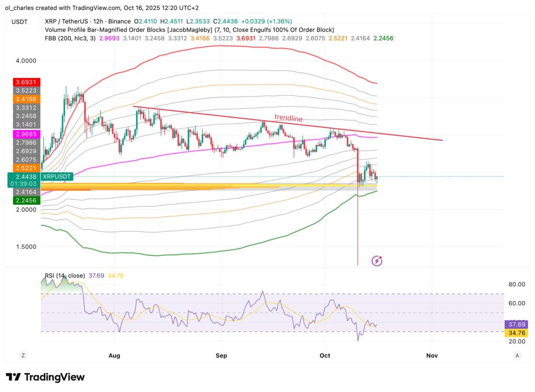Click the XRPUSDT symbol badge on the chart
The image size is (535, 392).
[x=56, y=177]
